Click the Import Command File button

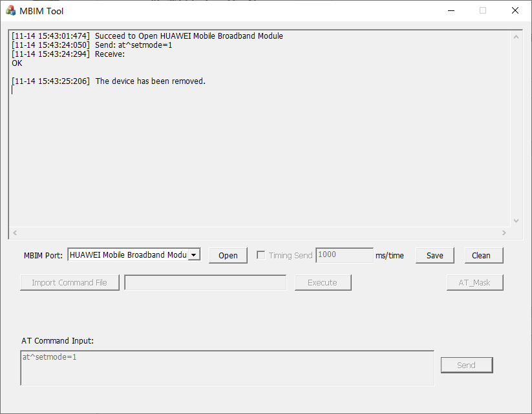click(70, 282)
